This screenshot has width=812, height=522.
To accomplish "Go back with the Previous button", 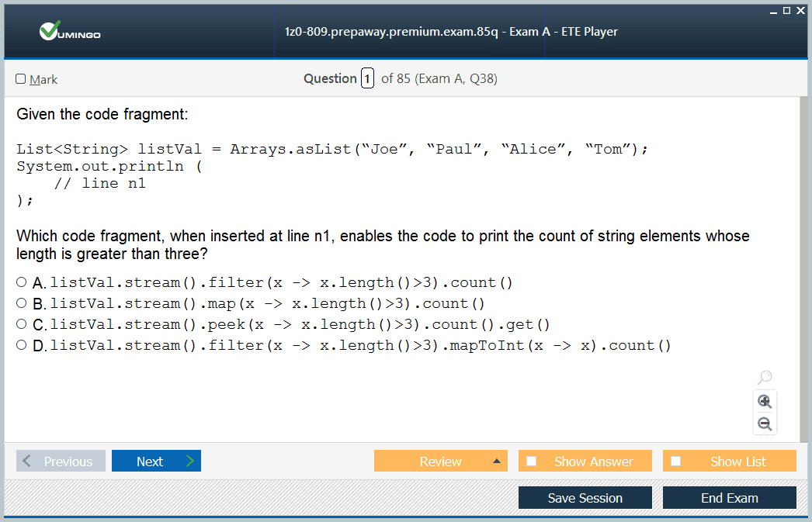I will (61, 462).
